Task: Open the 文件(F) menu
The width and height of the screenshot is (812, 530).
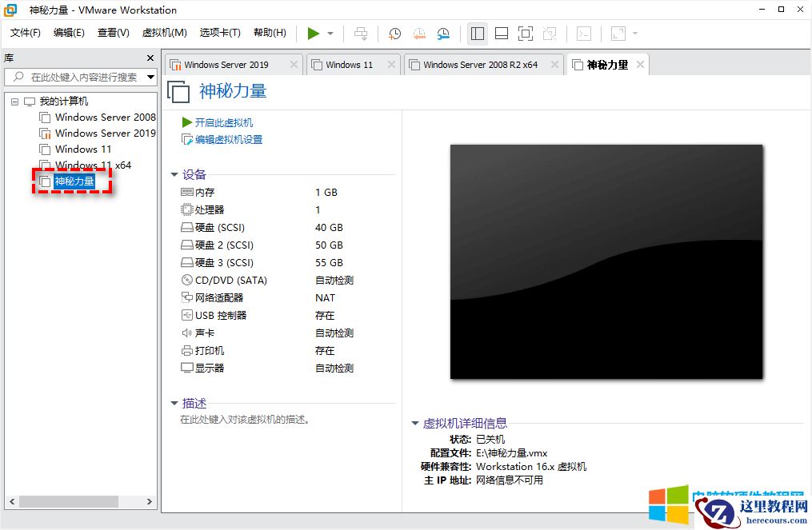Action: [x=26, y=33]
